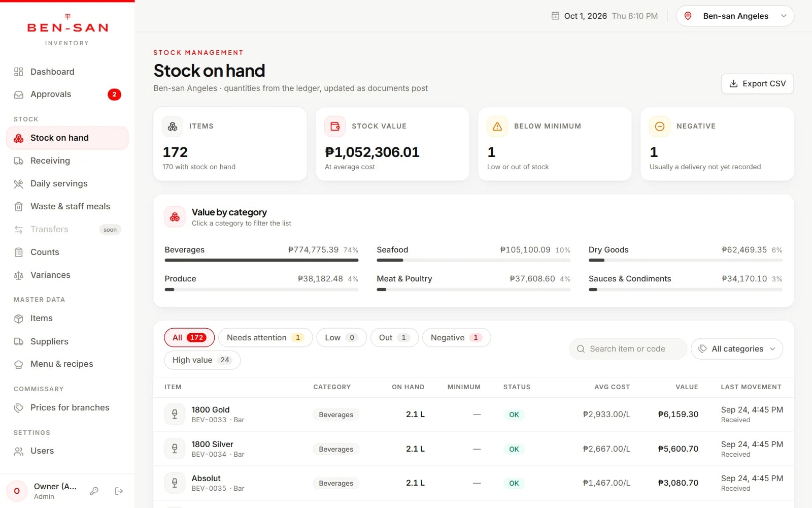The height and width of the screenshot is (508, 812).
Task: Focus the Search item or code field
Action: pos(628,349)
